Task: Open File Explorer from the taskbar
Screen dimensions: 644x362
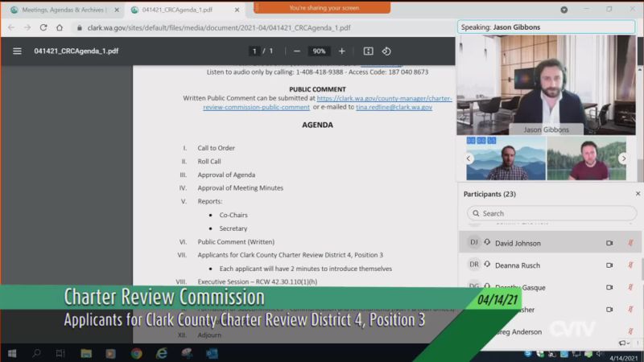Action: 85,353
